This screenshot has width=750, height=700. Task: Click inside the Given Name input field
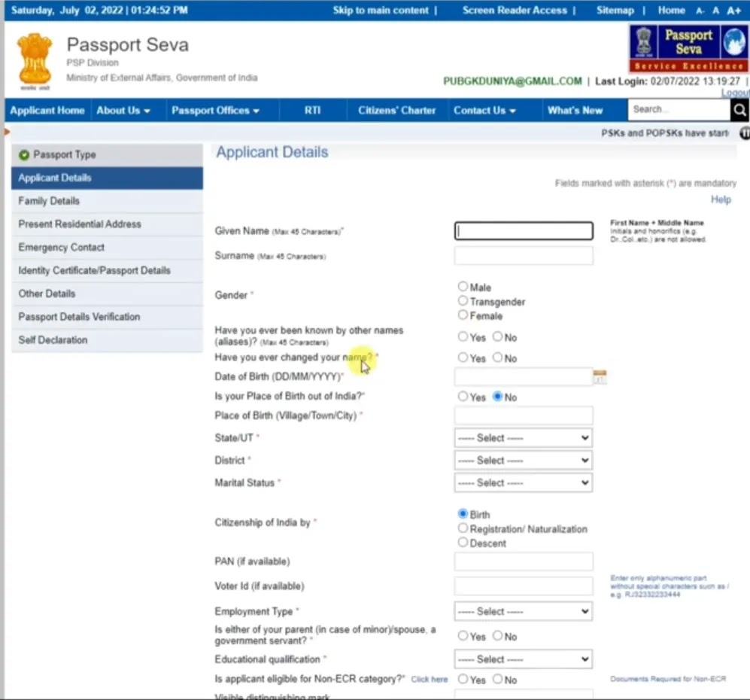(x=523, y=230)
